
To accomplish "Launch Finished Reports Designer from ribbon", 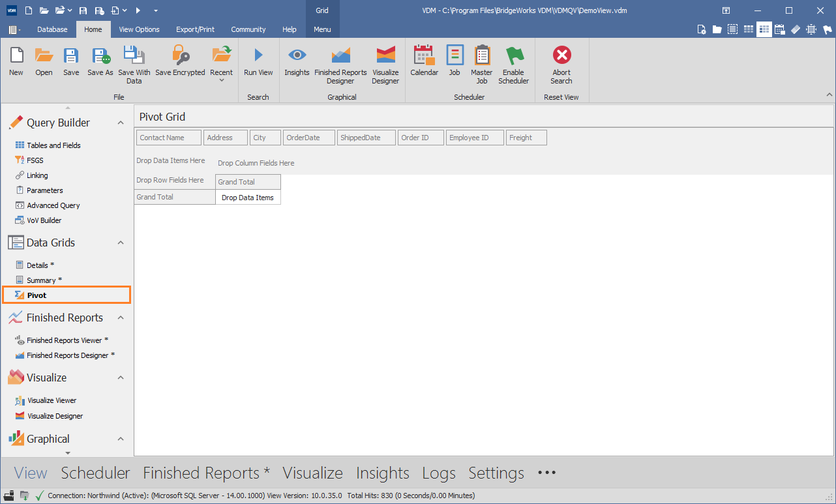I will 340,65.
